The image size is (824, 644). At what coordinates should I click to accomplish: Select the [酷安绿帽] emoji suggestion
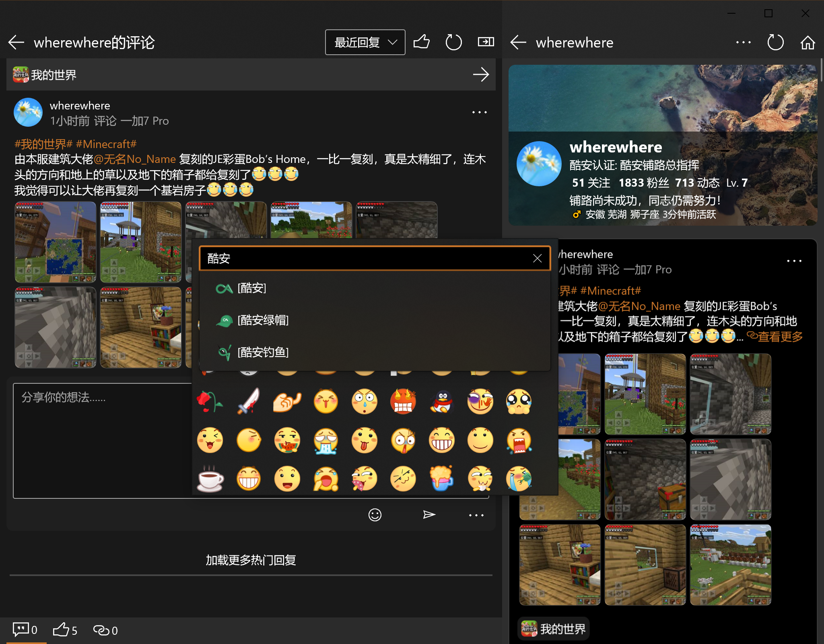click(263, 320)
